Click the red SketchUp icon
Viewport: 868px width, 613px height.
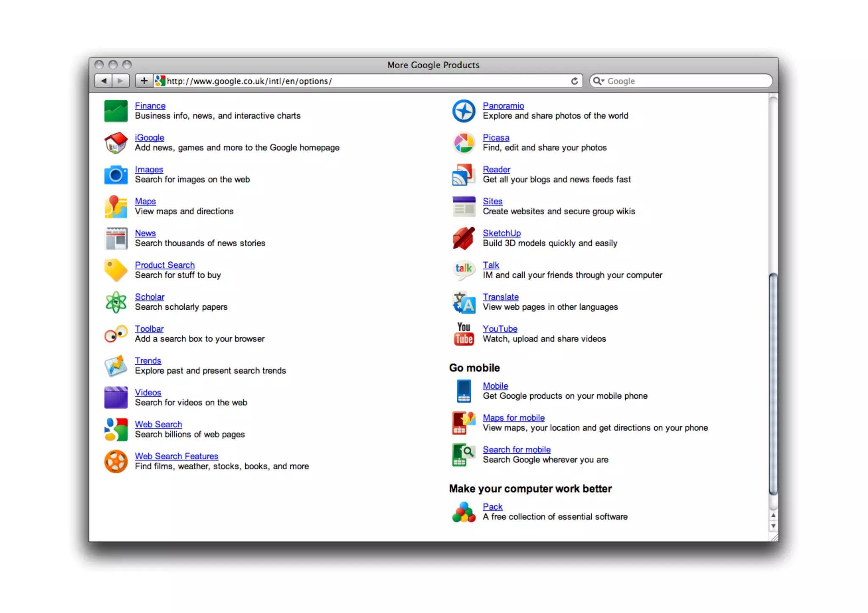(x=464, y=238)
